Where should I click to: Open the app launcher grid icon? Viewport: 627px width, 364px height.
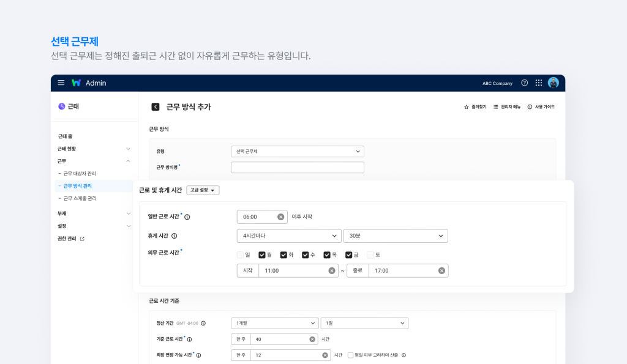[x=538, y=83]
